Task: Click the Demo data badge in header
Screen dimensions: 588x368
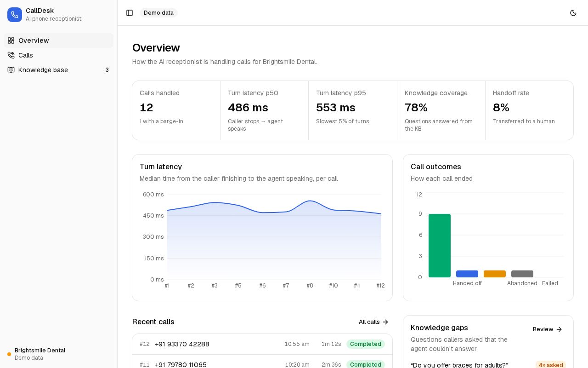Action: point(158,13)
